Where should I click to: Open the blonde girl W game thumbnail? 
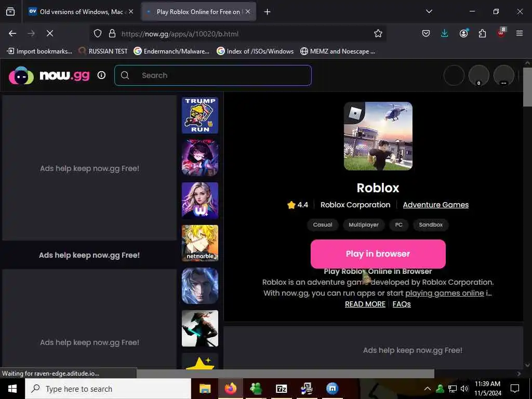(200, 201)
